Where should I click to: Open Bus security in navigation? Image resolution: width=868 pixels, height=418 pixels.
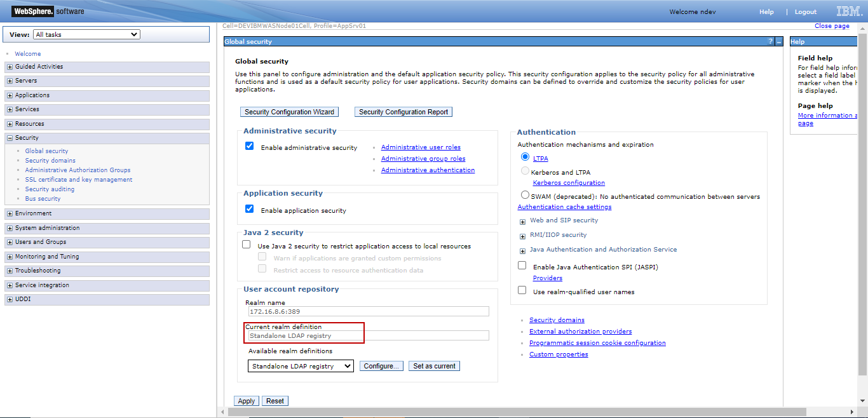point(43,199)
